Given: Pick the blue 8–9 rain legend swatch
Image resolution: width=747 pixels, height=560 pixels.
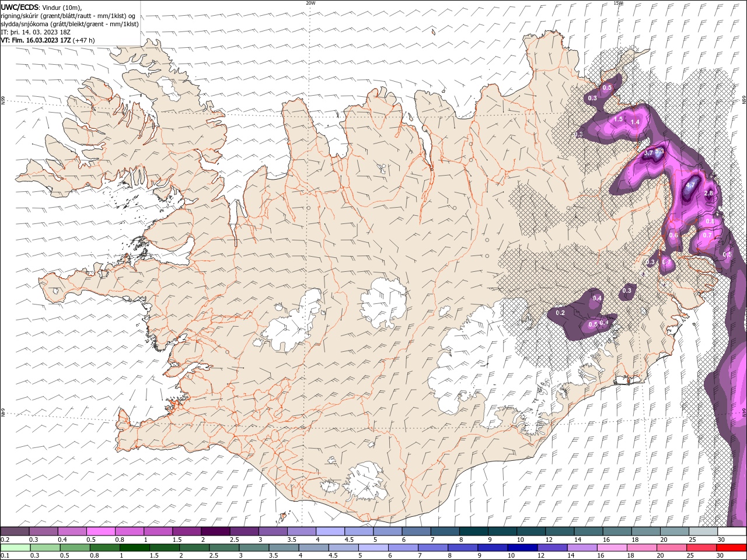Looking at the screenshot, I should 462,548.
